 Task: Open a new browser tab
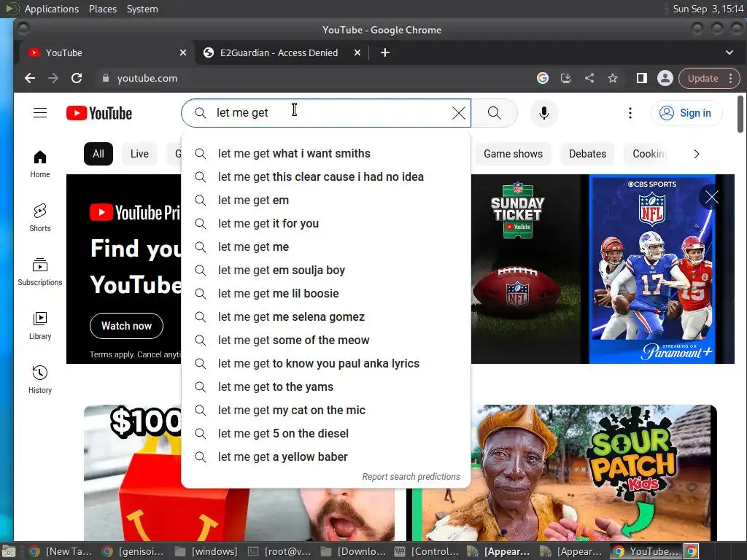coord(385,52)
